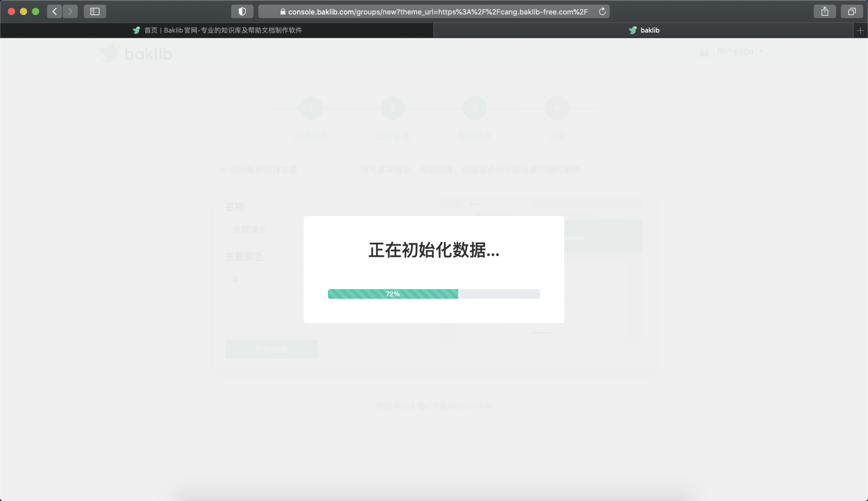This screenshot has width=868, height=501.
Task: Switch to the Baklib 官网 homepage tab
Action: click(x=217, y=30)
